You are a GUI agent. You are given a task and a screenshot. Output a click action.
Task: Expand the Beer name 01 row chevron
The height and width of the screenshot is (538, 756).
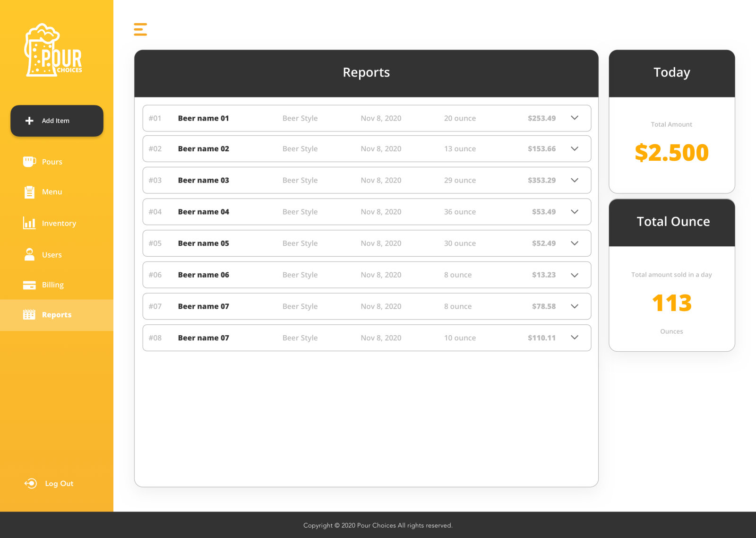575,118
